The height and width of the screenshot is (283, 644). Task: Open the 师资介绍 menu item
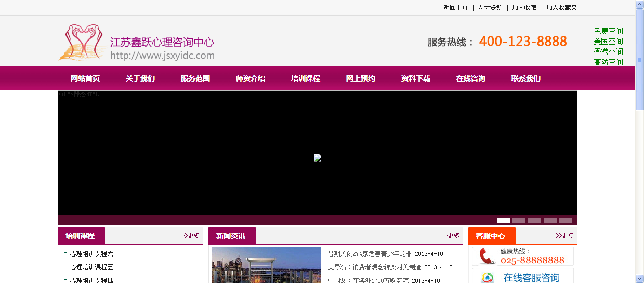click(x=251, y=78)
